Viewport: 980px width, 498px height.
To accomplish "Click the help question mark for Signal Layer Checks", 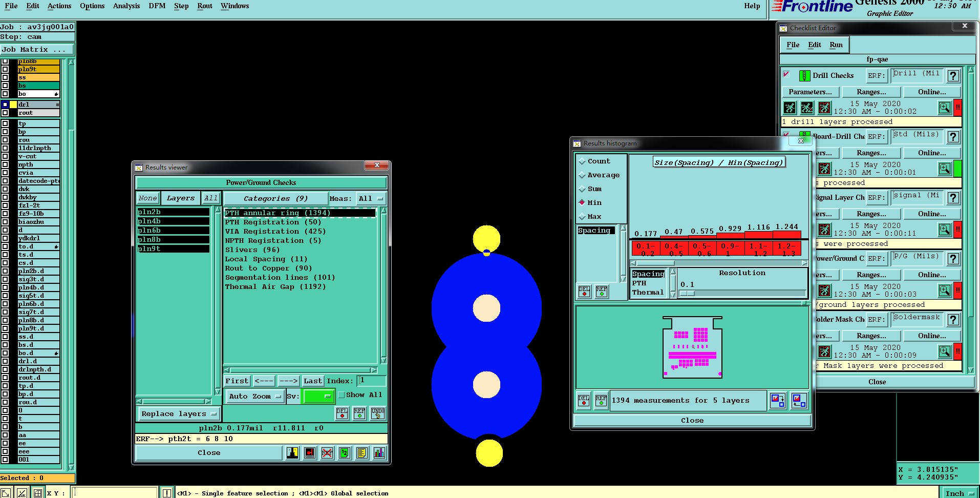I will point(953,198).
